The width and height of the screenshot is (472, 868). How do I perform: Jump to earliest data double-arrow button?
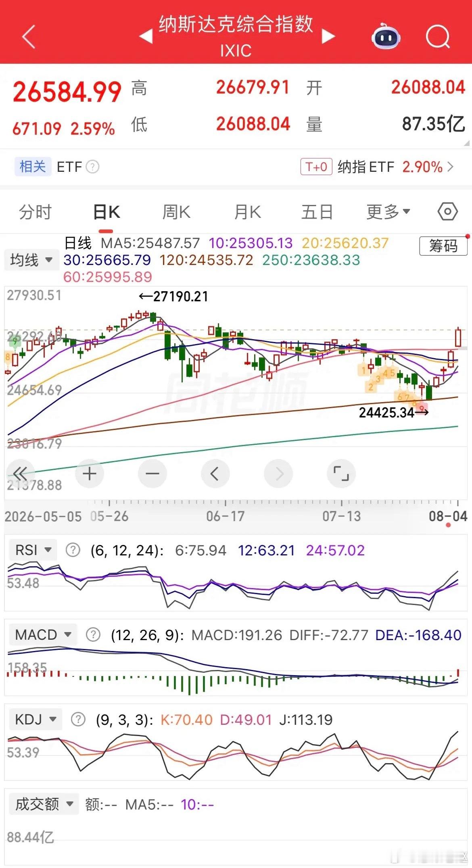pyautogui.click(x=20, y=474)
